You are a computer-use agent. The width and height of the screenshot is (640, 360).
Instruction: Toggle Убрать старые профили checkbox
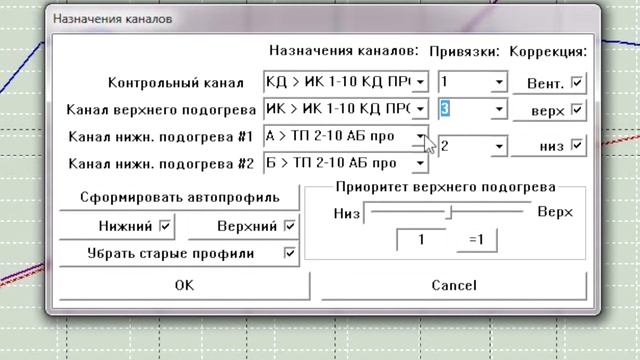point(289,253)
